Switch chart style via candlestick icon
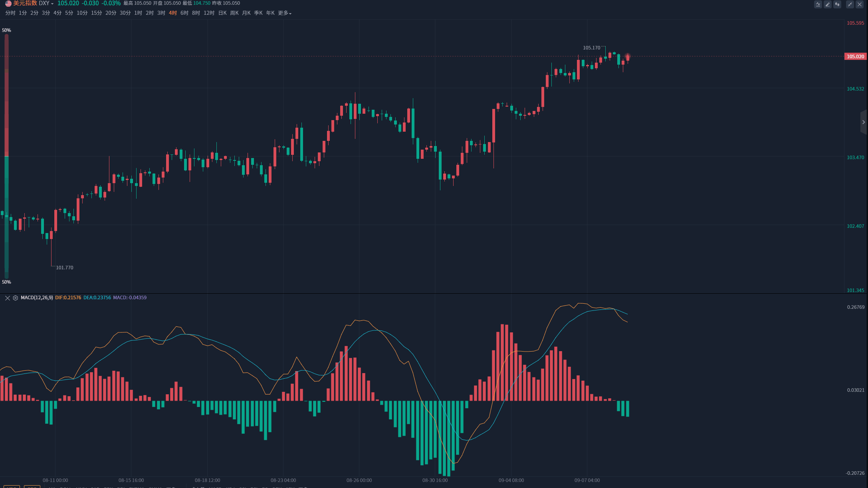This screenshot has width=868, height=488. [837, 4]
